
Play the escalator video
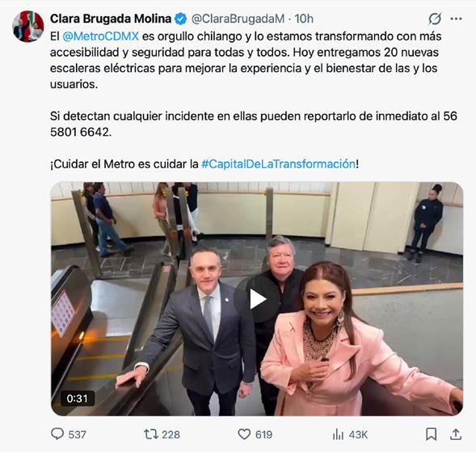(257, 299)
